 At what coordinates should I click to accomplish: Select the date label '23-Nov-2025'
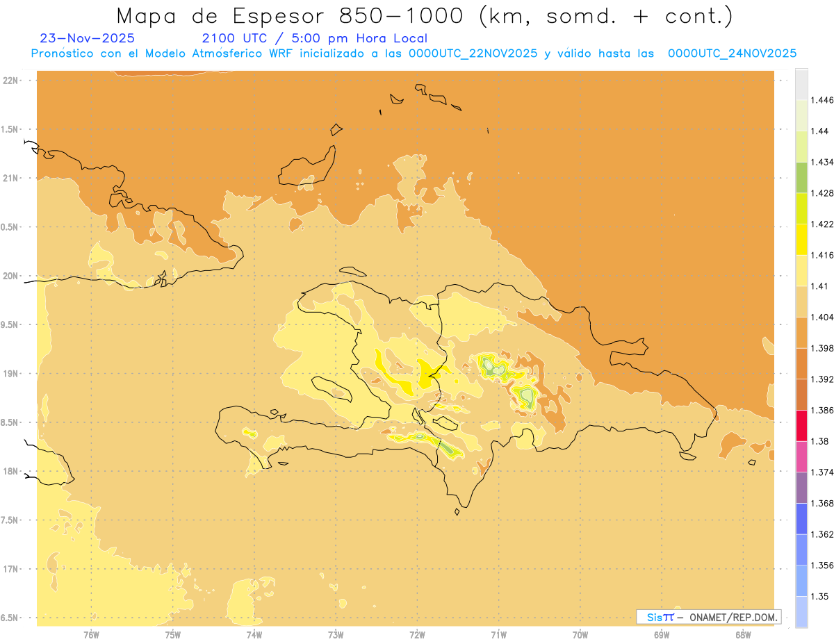click(x=88, y=38)
